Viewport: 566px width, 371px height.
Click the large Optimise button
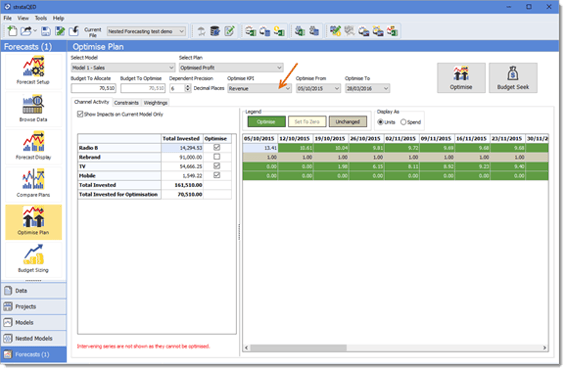pyautogui.click(x=461, y=78)
